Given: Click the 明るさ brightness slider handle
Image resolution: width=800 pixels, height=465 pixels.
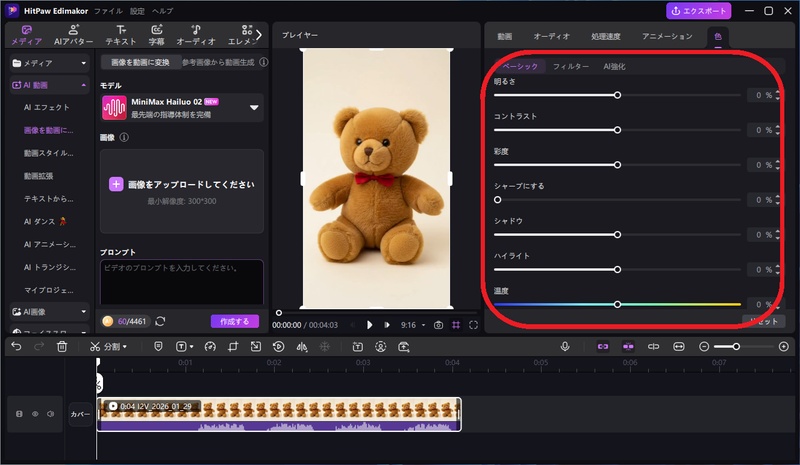Looking at the screenshot, I should (617, 95).
